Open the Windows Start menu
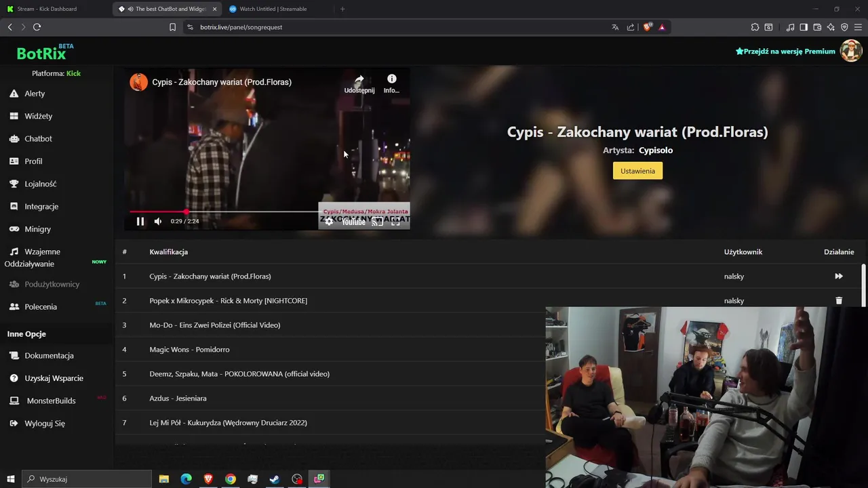The height and width of the screenshot is (488, 868). click(x=11, y=479)
